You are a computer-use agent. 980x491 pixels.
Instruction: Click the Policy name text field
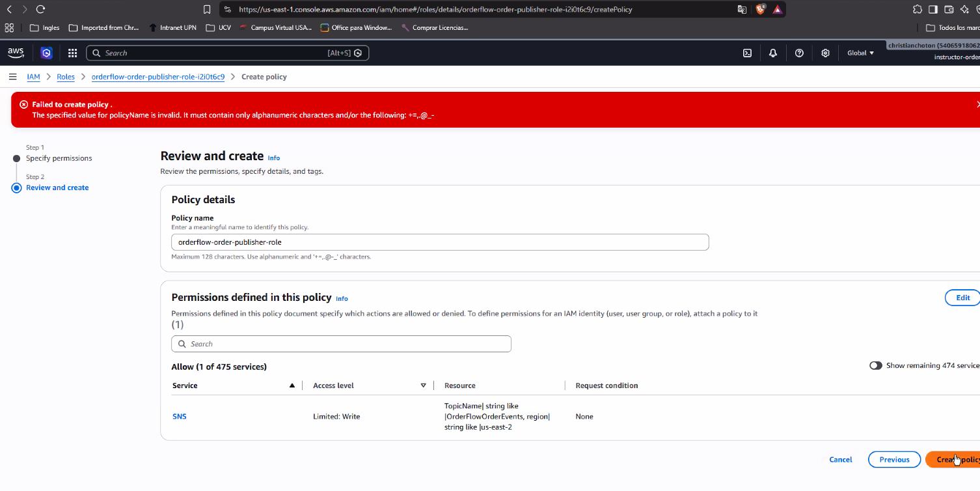tap(440, 242)
